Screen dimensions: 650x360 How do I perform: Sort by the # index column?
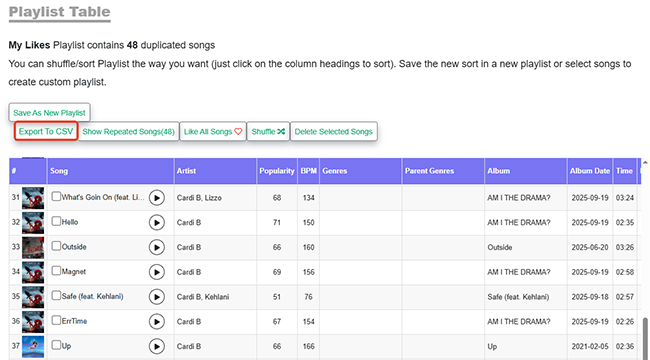[28, 171]
